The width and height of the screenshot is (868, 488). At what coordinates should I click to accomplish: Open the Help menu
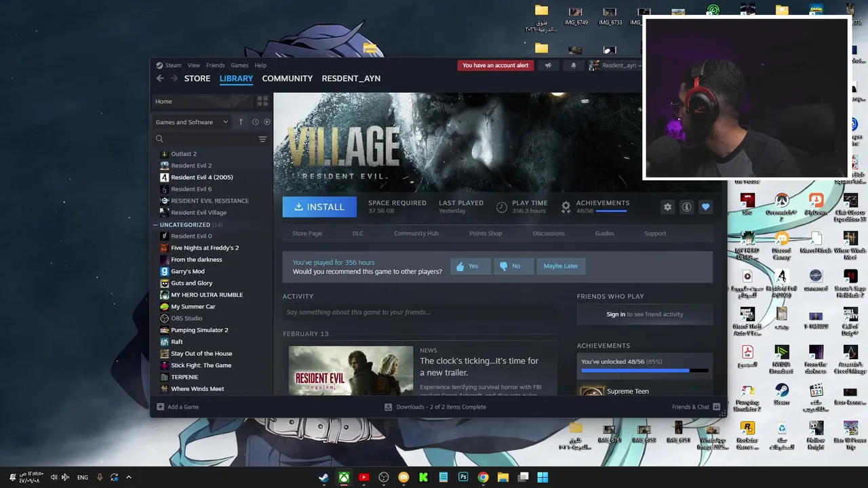(x=260, y=66)
